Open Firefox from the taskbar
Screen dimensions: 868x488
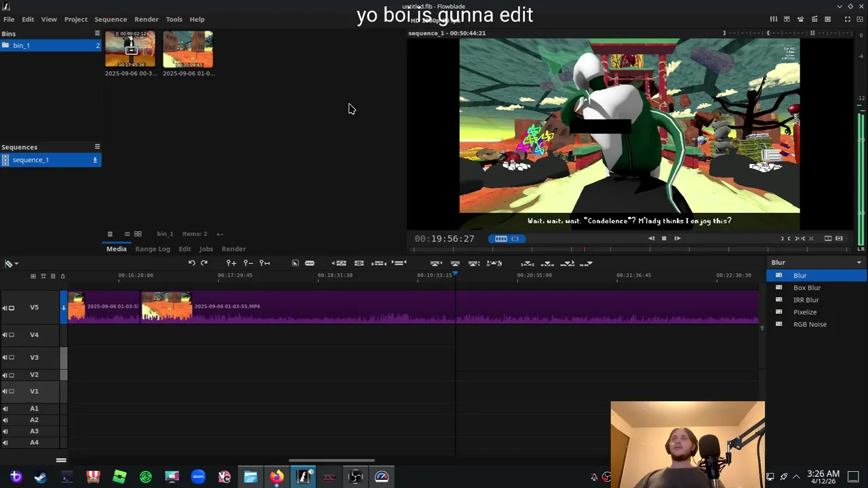(x=277, y=476)
